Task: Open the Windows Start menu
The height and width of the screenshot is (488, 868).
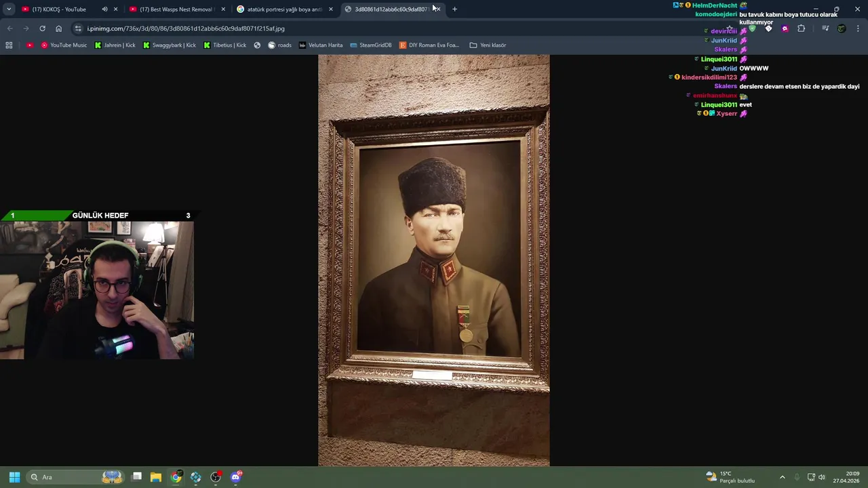Action: coord(14,477)
